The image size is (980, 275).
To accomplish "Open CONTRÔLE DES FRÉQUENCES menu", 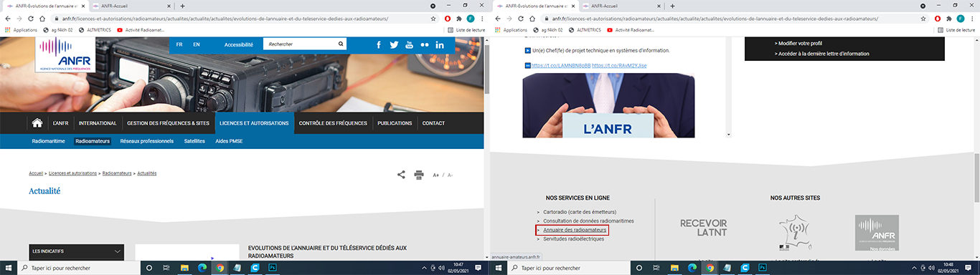I will 333,123.
